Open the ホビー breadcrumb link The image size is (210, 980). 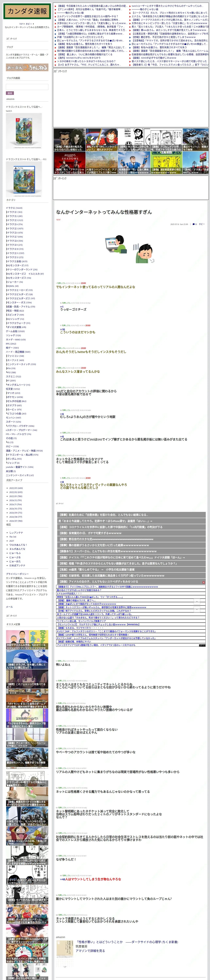[29, 24]
